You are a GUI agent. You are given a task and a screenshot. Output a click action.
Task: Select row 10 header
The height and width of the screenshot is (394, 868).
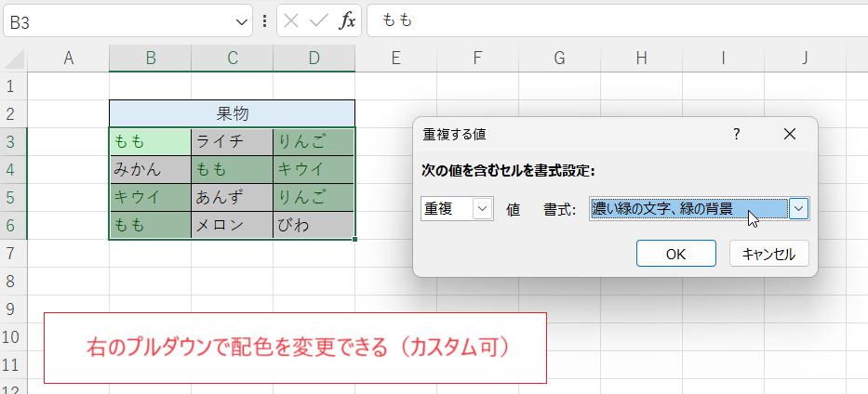[13, 337]
